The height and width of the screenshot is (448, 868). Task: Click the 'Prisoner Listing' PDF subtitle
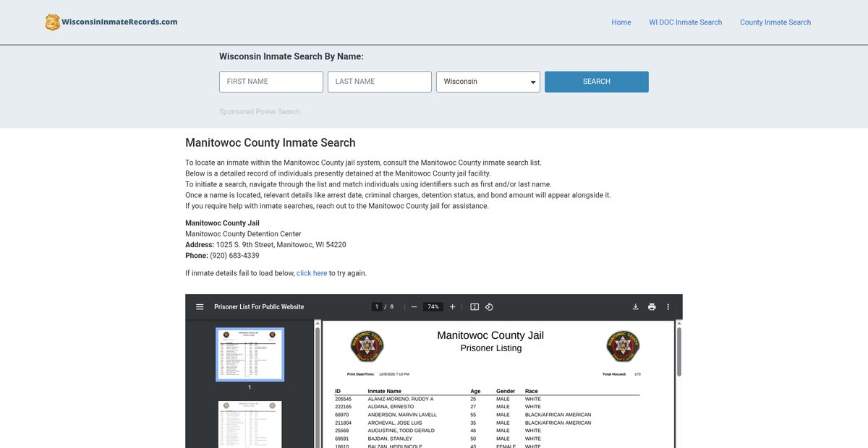click(491, 348)
